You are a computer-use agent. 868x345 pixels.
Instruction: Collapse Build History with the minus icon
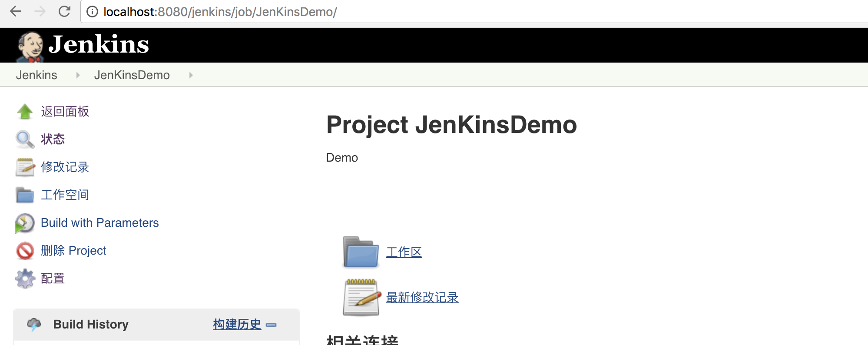coord(271,325)
